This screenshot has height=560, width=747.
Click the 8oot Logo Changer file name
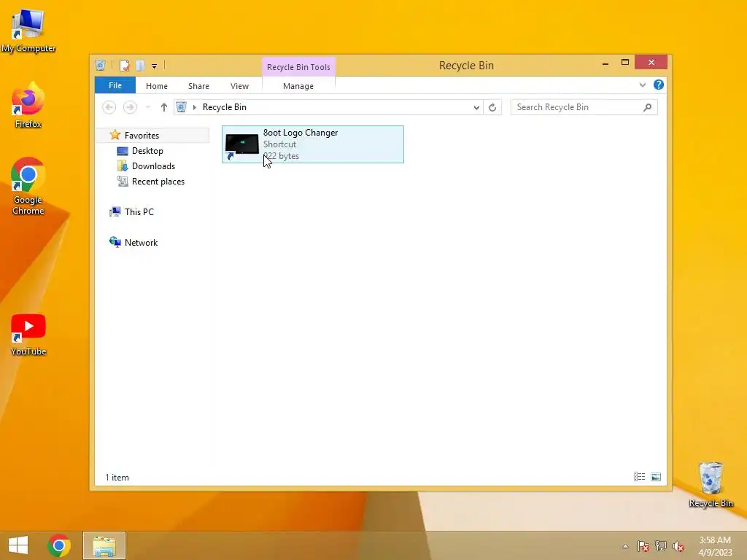(301, 133)
